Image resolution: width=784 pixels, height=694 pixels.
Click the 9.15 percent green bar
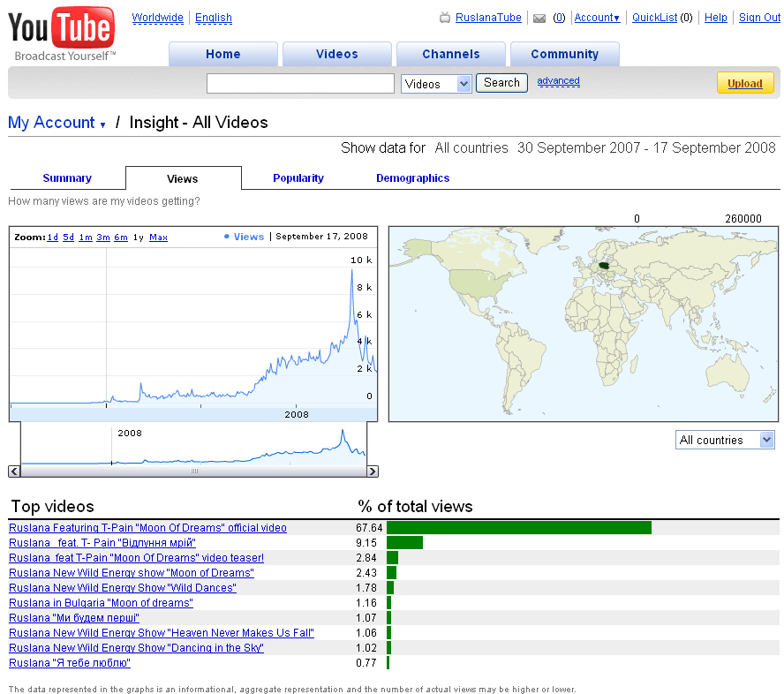point(405,542)
